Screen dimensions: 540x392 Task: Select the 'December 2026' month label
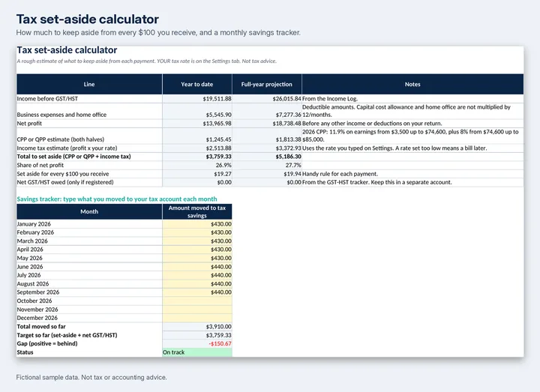(x=37, y=318)
